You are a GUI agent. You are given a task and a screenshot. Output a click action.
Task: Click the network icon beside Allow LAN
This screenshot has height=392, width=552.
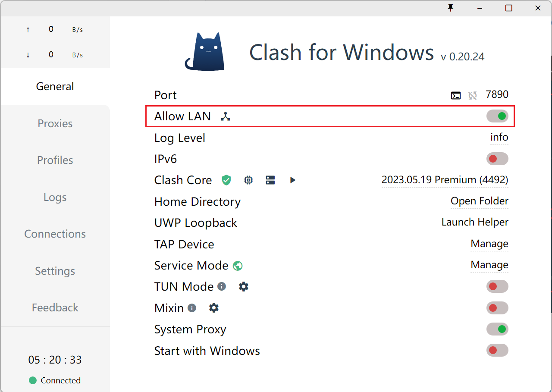point(225,116)
